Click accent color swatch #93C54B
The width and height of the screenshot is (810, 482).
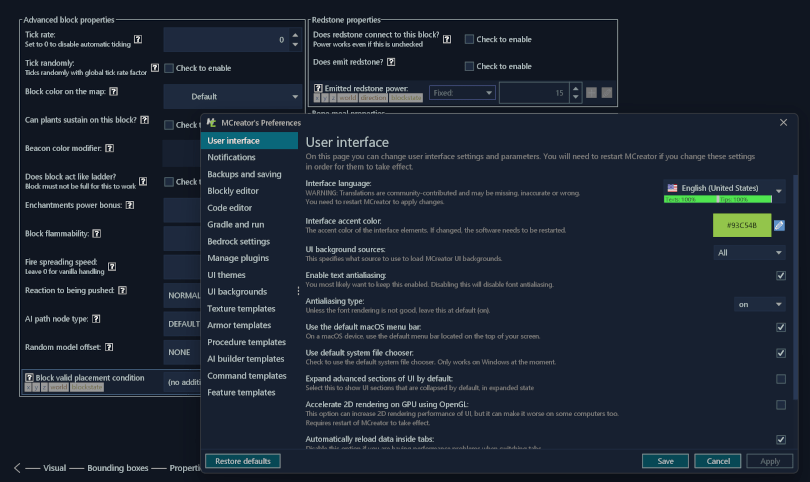742,225
